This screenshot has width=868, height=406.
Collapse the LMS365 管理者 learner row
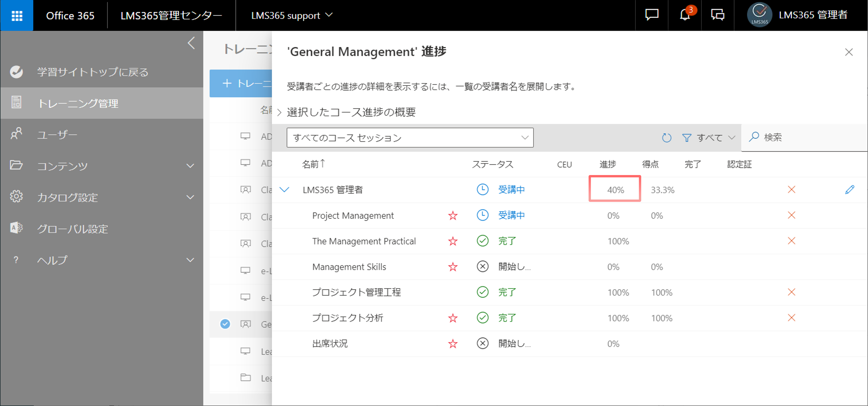tap(284, 190)
